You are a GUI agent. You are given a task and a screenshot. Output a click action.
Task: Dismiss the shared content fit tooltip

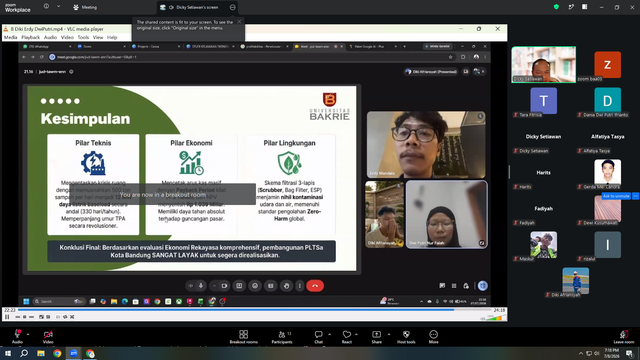[x=239, y=22]
